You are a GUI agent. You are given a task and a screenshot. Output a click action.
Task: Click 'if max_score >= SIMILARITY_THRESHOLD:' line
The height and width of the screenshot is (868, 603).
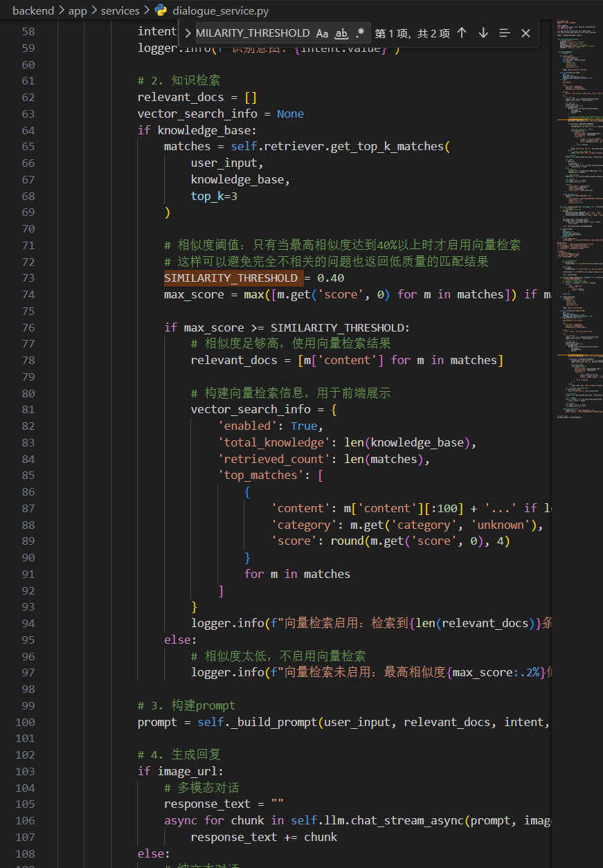click(287, 327)
